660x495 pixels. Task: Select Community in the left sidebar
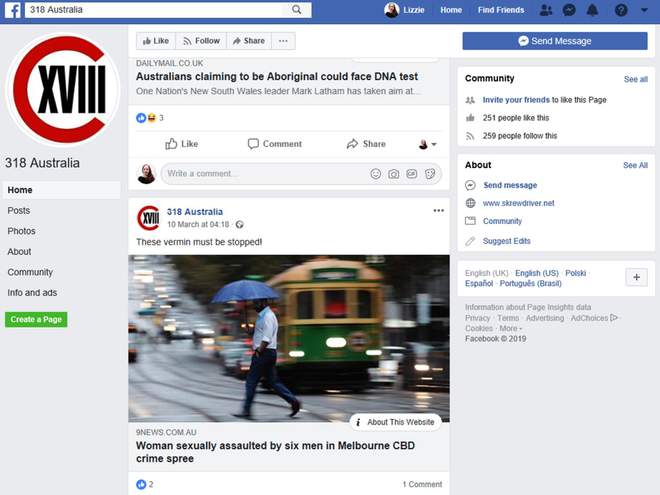pyautogui.click(x=30, y=272)
